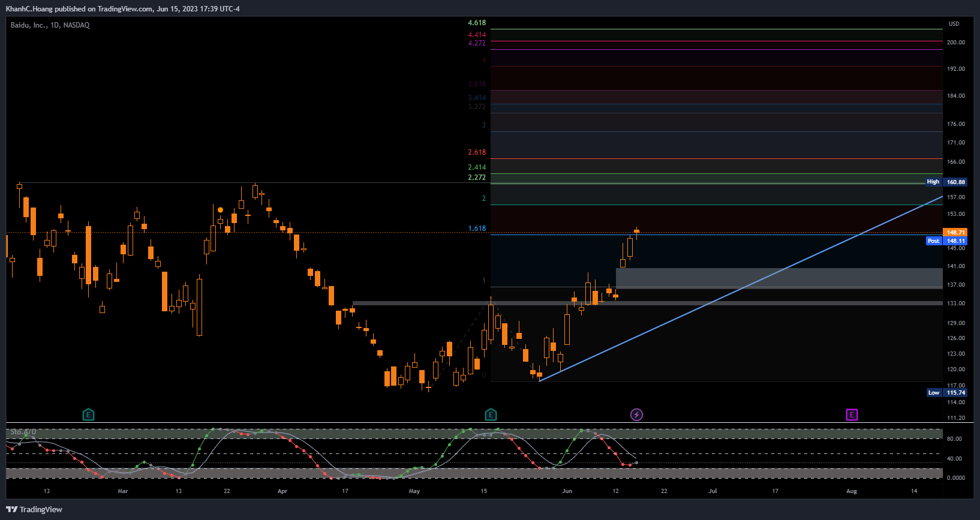
Task: Select the Baidu, Inc., 1D, NASDAQ title
Action: tap(50, 25)
